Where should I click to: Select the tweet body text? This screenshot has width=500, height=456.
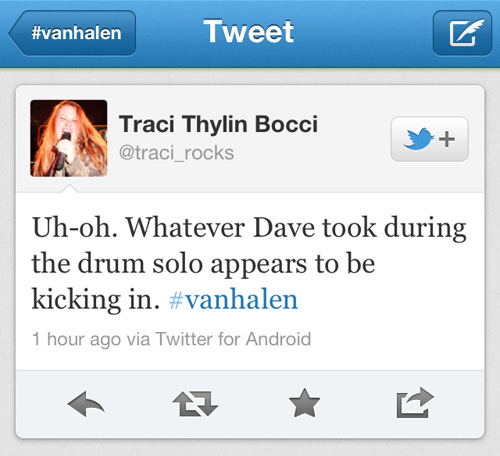click(x=249, y=263)
